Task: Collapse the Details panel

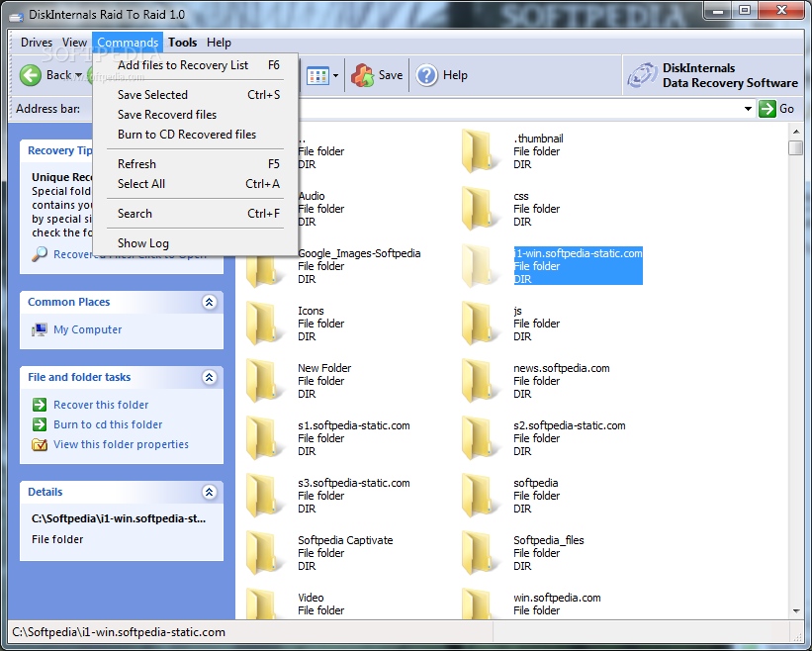Action: click(x=210, y=492)
